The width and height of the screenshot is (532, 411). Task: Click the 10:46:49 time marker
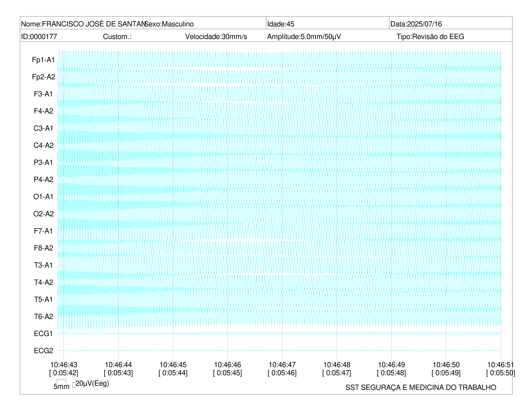click(391, 365)
